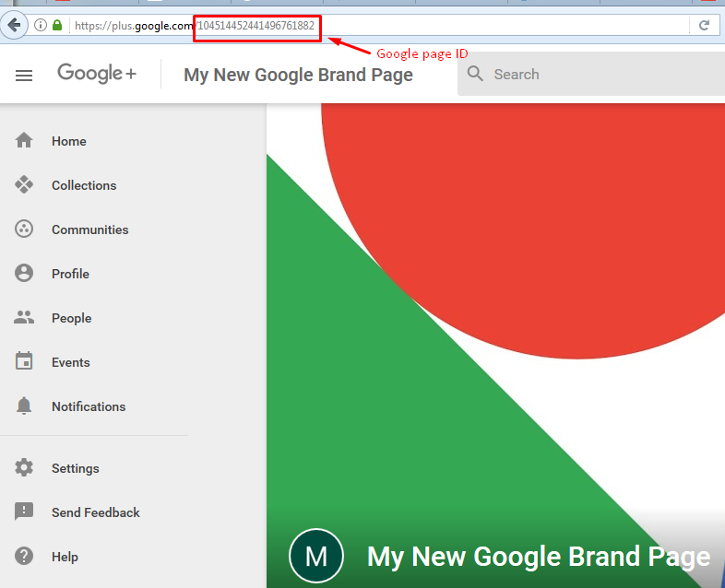The image size is (725, 588).
Task: Click the round M profile avatar
Action: 316,556
